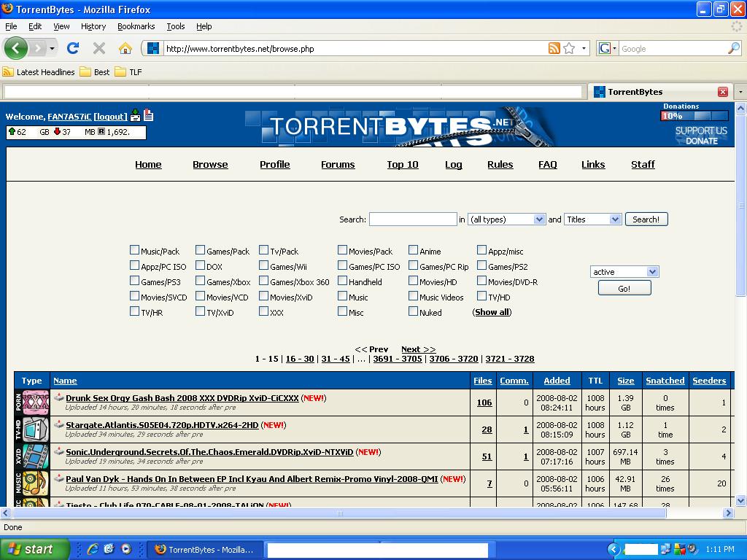Viewport: 747px width, 560px height.
Task: Click the Stop loading X icon
Action: (x=99, y=48)
